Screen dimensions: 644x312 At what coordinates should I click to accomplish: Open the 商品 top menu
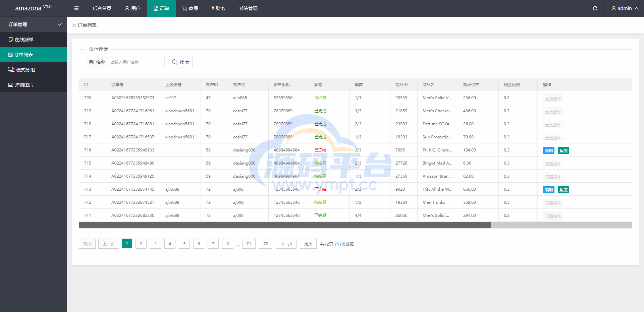(x=190, y=8)
